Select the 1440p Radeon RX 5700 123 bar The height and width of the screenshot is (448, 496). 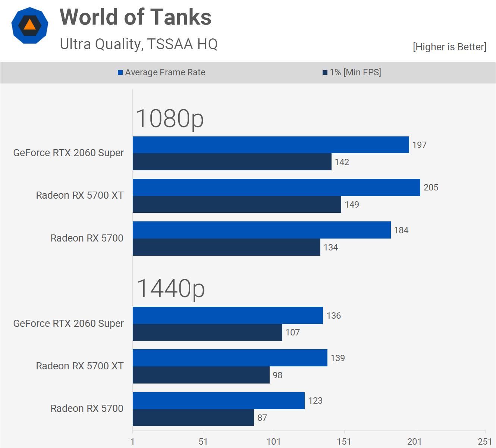click(x=219, y=401)
